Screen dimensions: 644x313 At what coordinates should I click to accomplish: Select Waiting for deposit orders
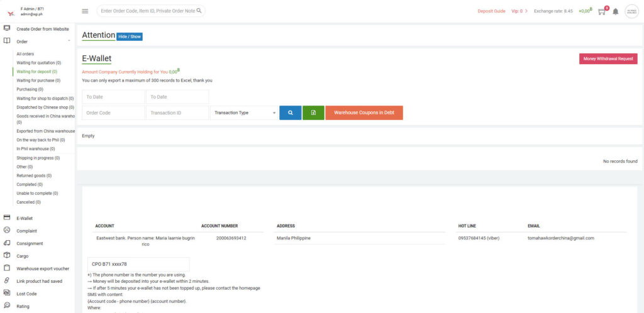pyautogui.click(x=36, y=72)
